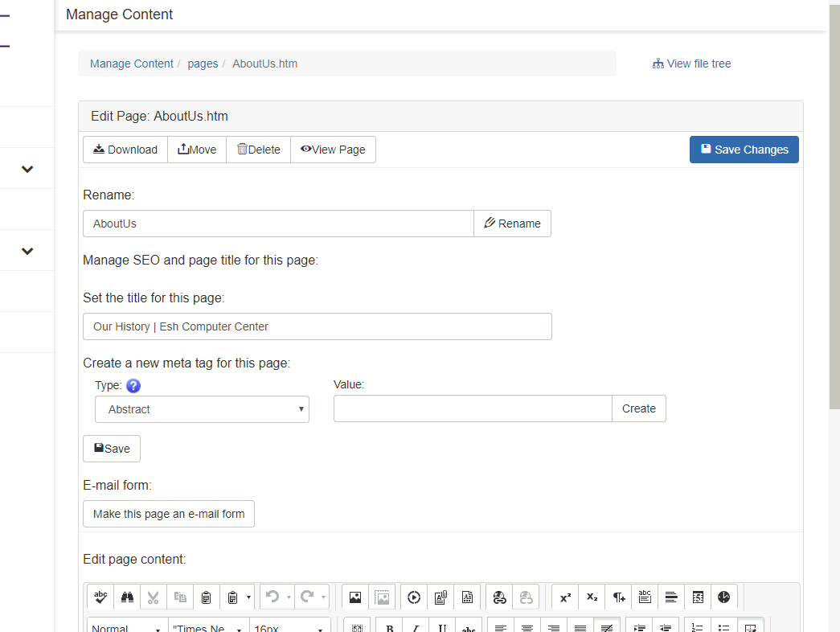
Task: Apply superscript formatting
Action: (565, 597)
